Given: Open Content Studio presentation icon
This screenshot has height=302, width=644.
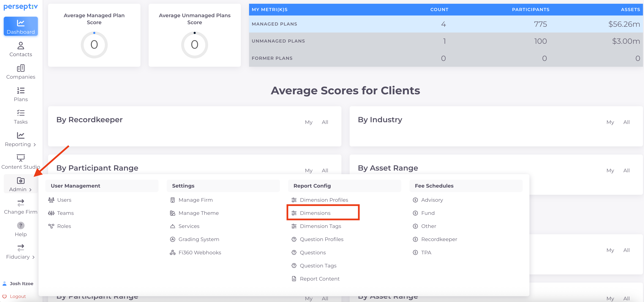Looking at the screenshot, I should (20, 158).
